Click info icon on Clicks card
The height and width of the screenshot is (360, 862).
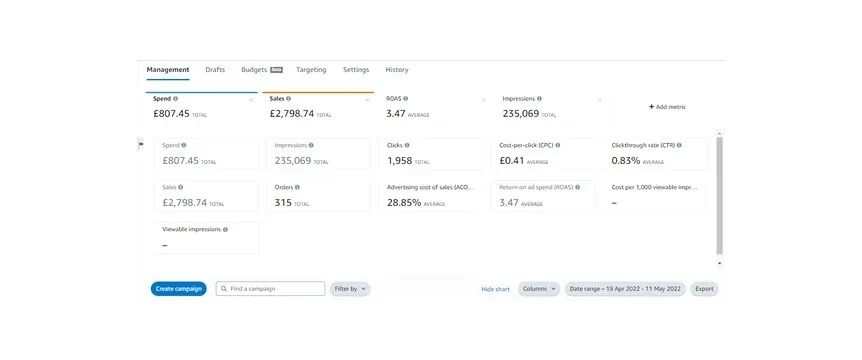point(407,146)
